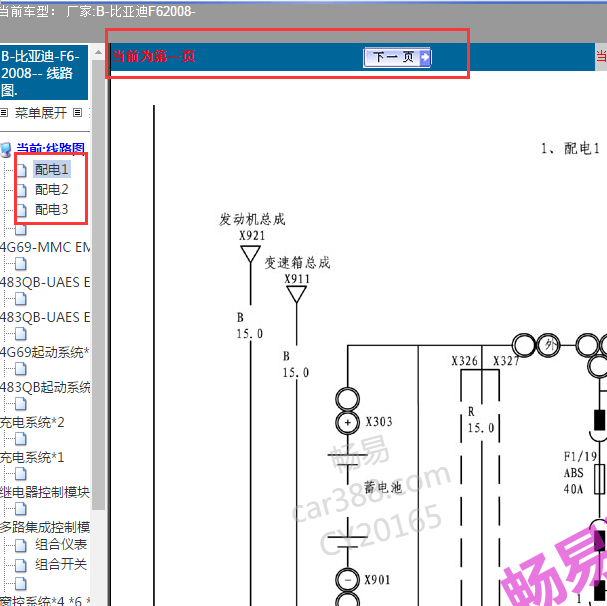
Task: Select 组合开关 in the tree
Action: click(x=61, y=564)
